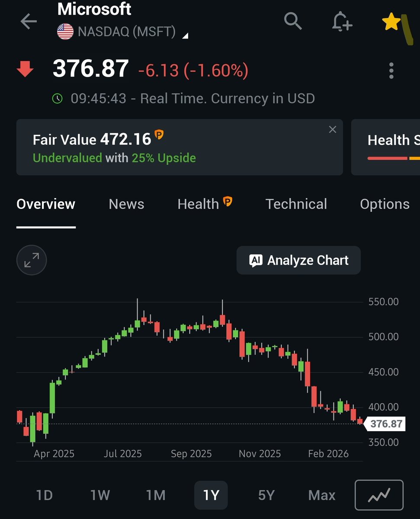Select the 1W chart range

click(x=100, y=495)
